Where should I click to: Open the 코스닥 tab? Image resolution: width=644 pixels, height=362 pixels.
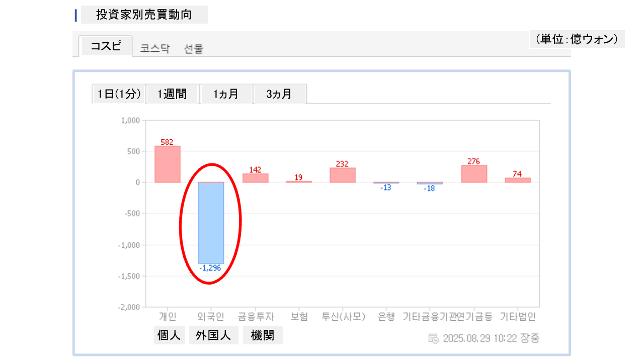(155, 49)
